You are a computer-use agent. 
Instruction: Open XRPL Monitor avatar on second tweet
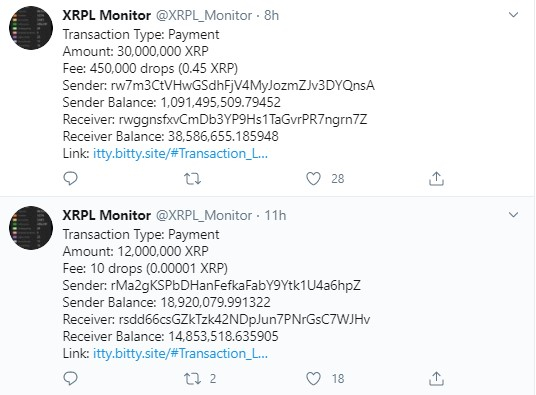click(x=31, y=228)
